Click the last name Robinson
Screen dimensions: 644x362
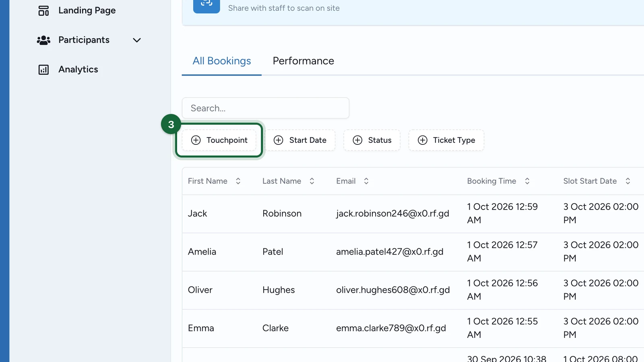tap(282, 214)
